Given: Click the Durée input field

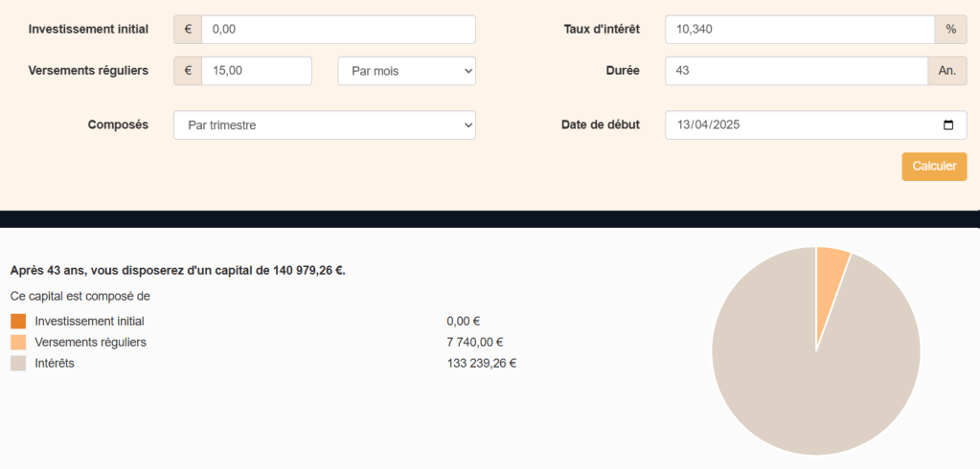Looking at the screenshot, I should tap(795, 71).
